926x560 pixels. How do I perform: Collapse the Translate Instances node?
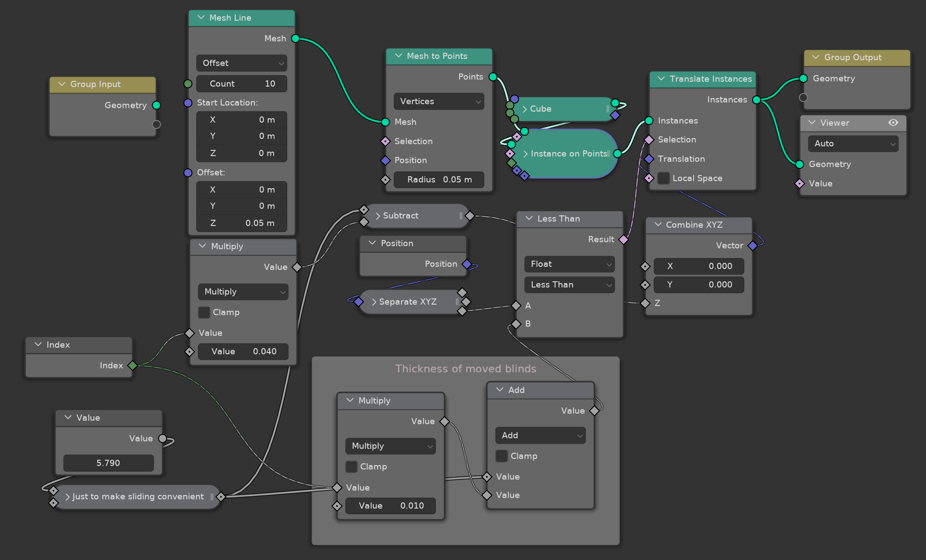point(661,79)
